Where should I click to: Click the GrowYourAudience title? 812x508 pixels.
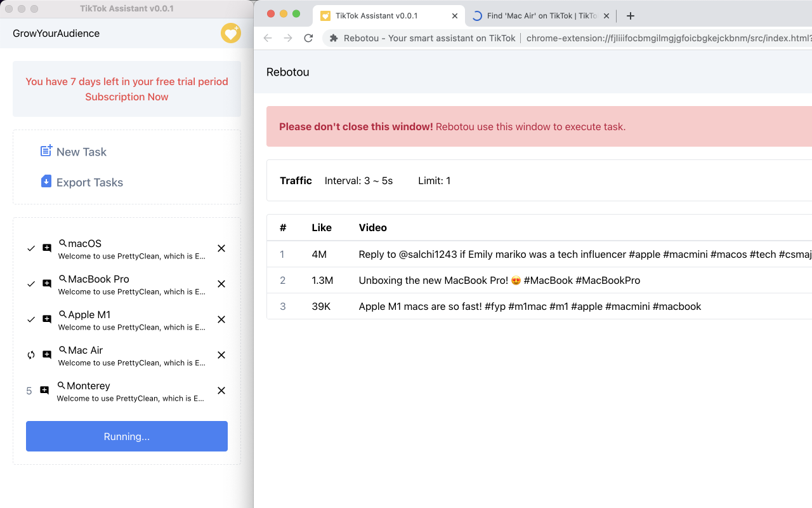pos(56,33)
